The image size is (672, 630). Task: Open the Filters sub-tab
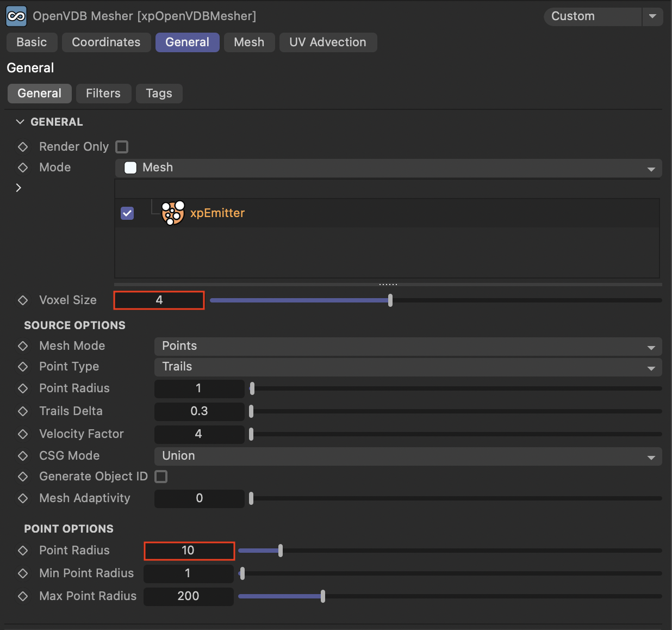(103, 94)
